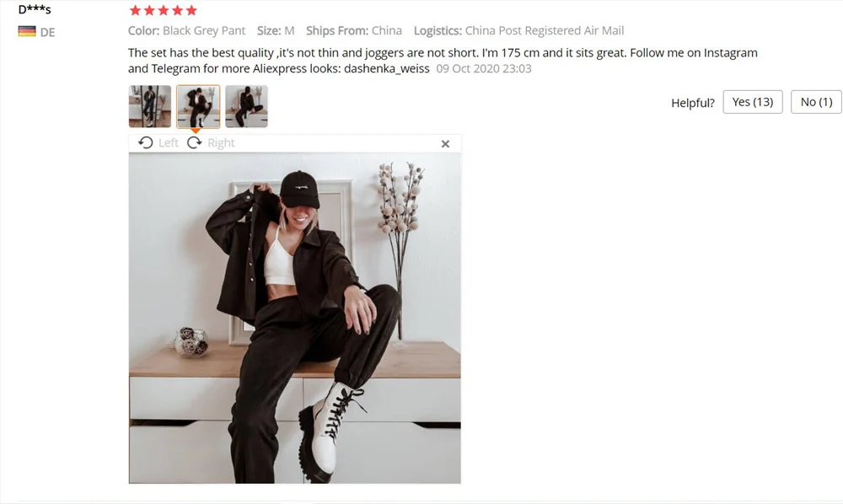This screenshot has height=504, width=843.
Task: Open the first review photo thumbnail
Action: 150,106
